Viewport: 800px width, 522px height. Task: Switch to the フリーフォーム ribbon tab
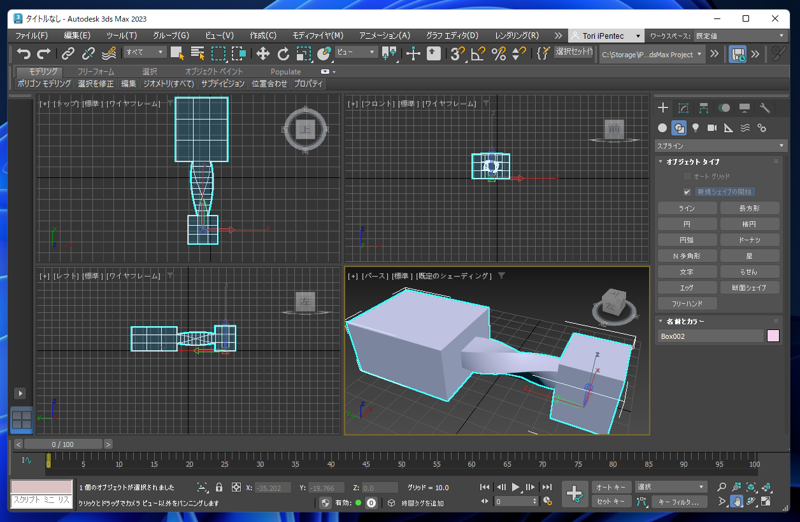tap(95, 71)
